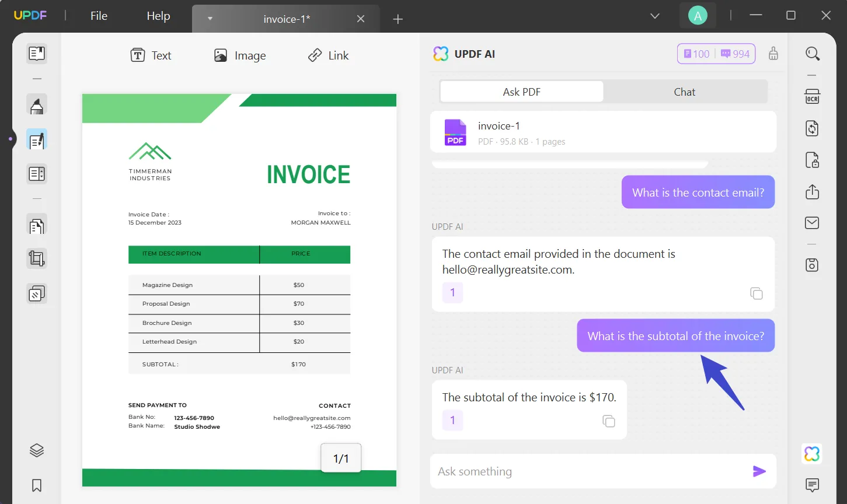
Task: Open the Search tool
Action: pyautogui.click(x=813, y=54)
